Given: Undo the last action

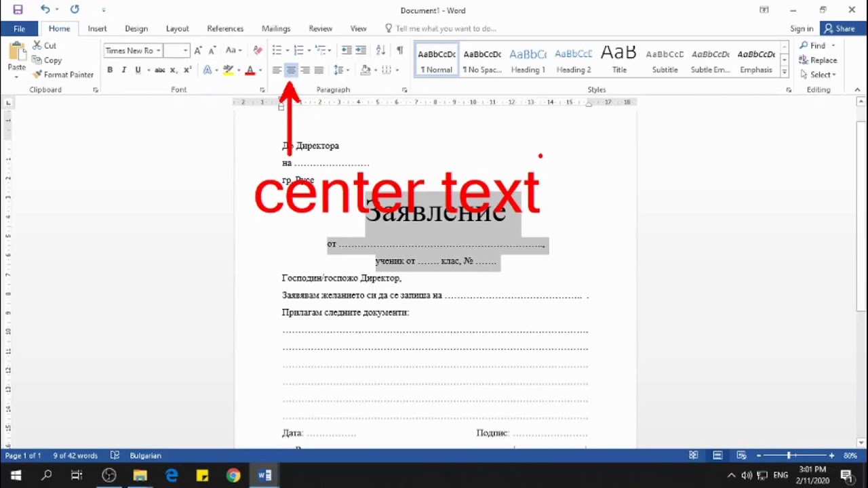Looking at the screenshot, I should coord(45,9).
